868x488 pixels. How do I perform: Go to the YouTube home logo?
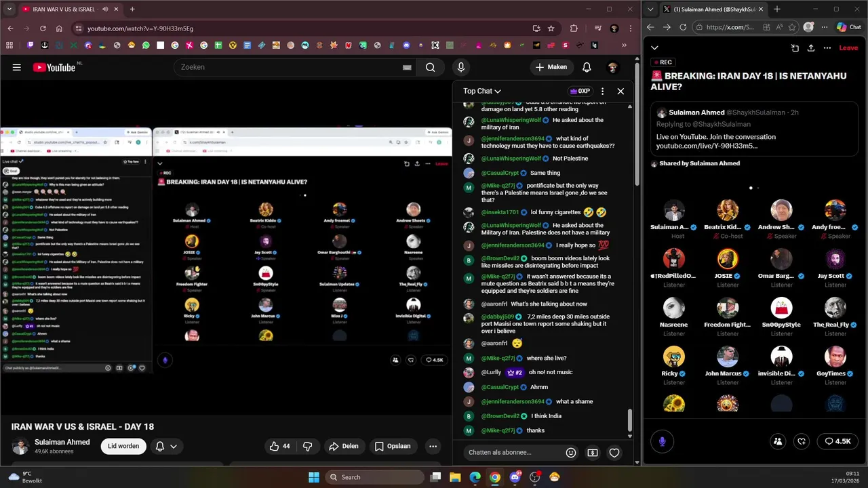tap(54, 67)
